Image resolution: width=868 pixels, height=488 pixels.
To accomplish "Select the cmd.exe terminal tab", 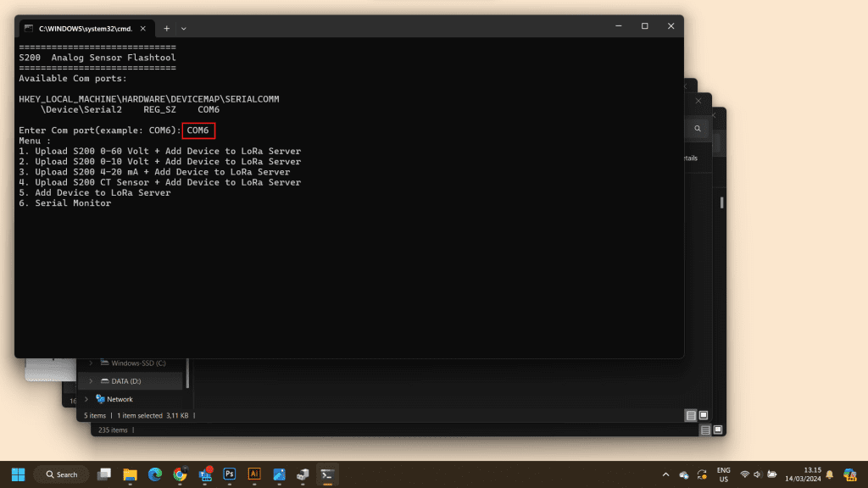I will (x=83, y=28).
